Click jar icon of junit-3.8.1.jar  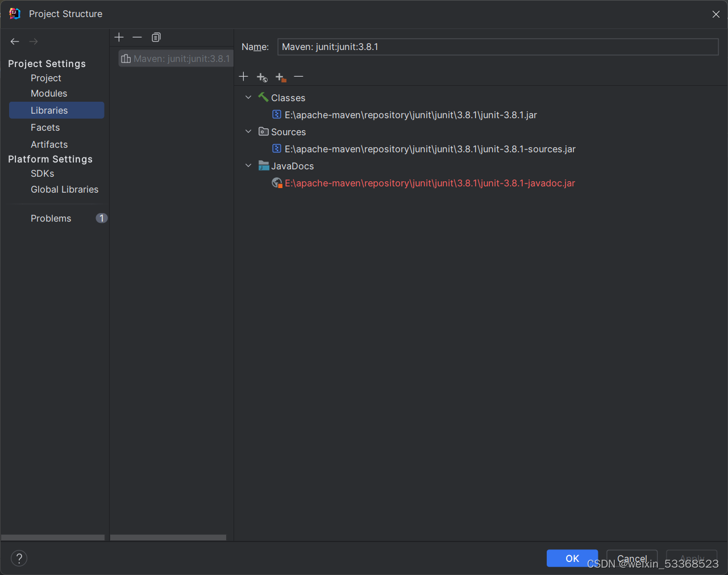pos(277,114)
